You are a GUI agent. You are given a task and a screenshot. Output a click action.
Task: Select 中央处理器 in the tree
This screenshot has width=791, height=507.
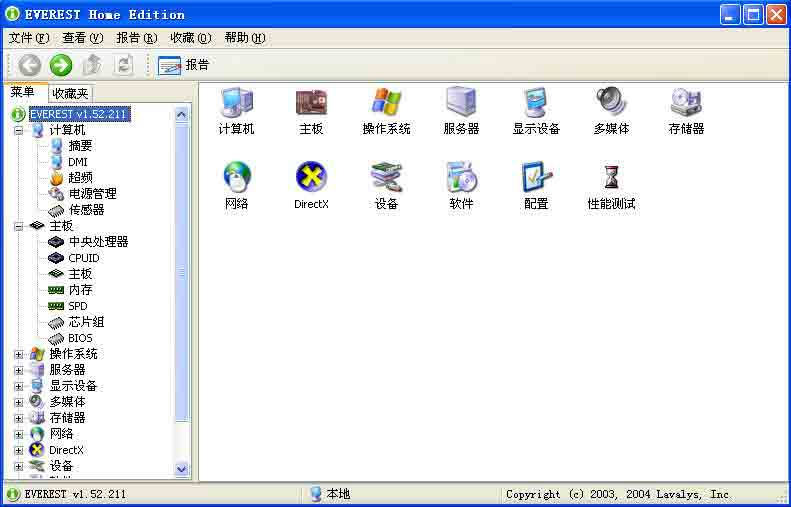click(x=98, y=242)
